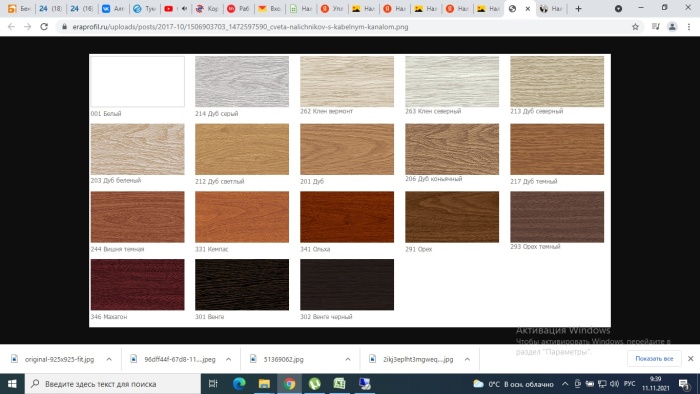The width and height of the screenshot is (700, 394).
Task: Open the Windows Start menu
Action: [12, 384]
